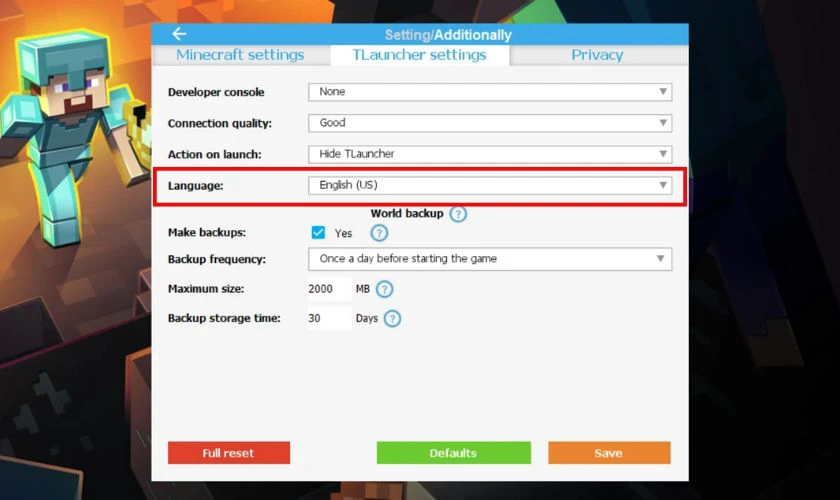
Task: Click the Make backups label
Action: pyautogui.click(x=207, y=233)
